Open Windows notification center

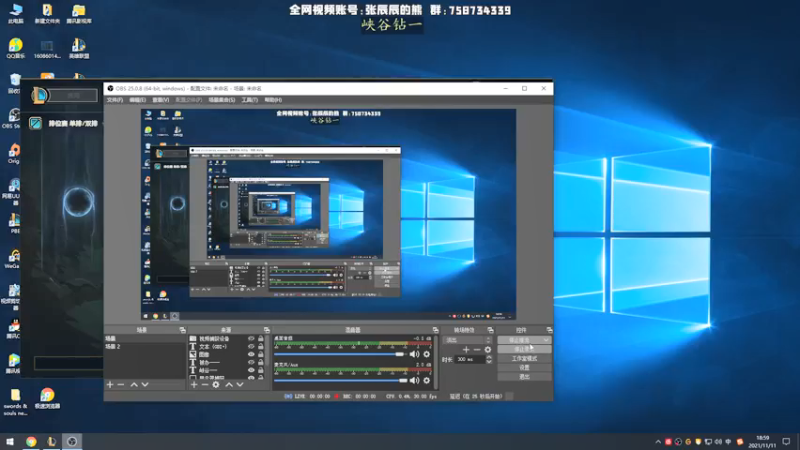point(786,441)
